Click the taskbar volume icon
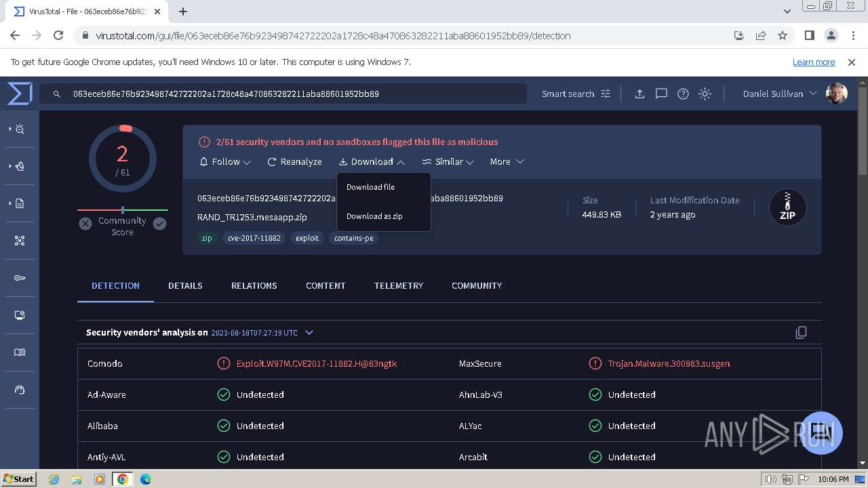Viewport: 868px width, 488px height. tap(770, 479)
